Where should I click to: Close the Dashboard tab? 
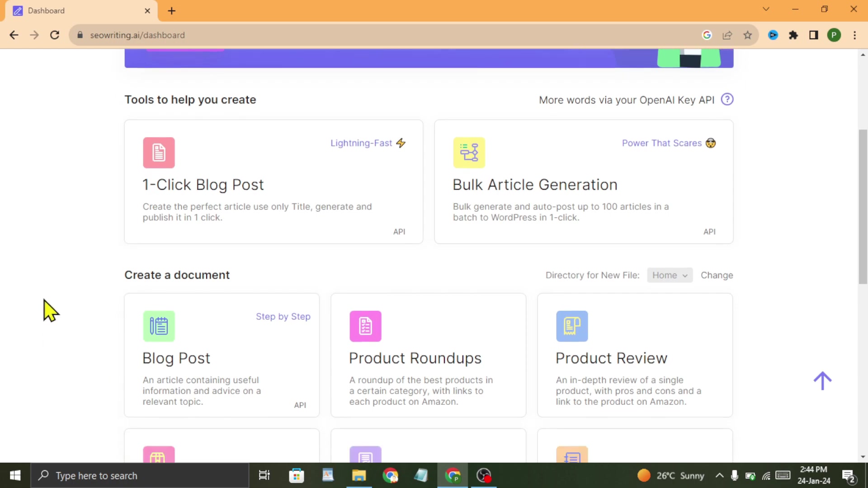coord(147,11)
